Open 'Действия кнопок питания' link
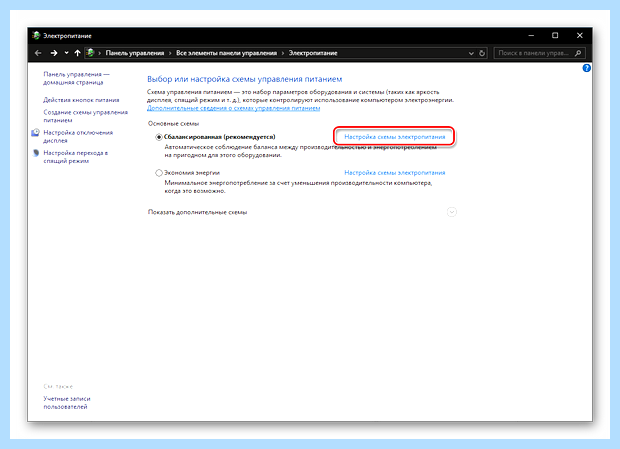This screenshot has height=449, width=620. click(81, 100)
